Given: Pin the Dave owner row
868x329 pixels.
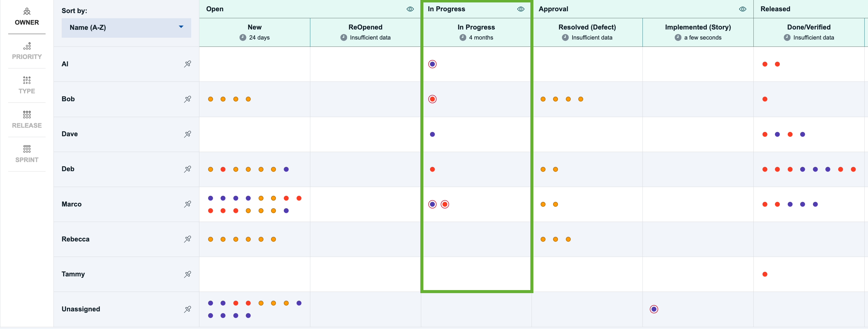Looking at the screenshot, I should click(x=188, y=134).
